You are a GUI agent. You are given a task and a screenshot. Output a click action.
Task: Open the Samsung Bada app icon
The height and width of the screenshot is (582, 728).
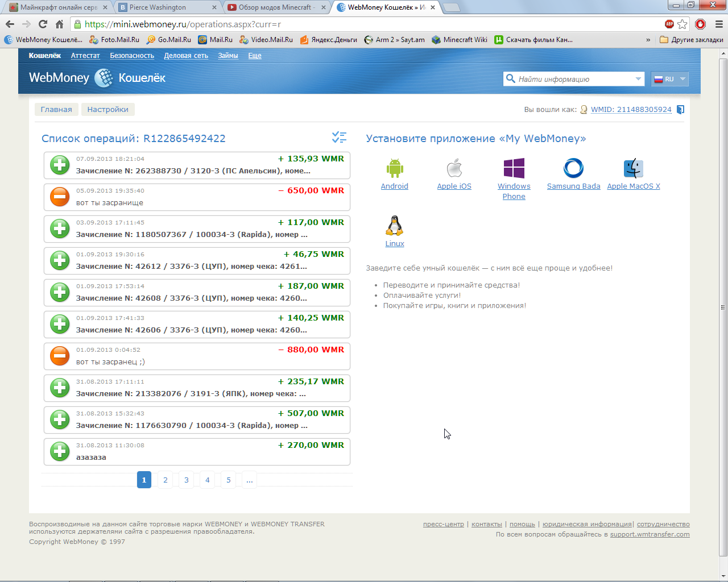point(573,168)
